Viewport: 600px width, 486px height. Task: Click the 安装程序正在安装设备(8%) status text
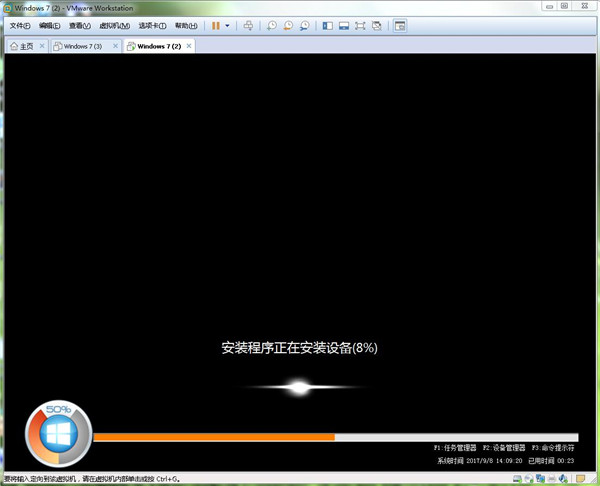(300, 348)
